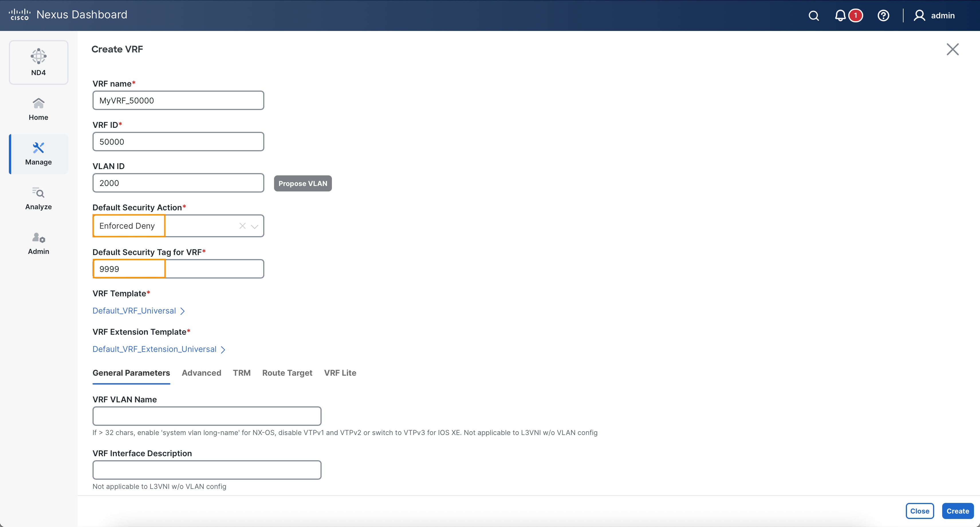Open the help question mark icon
The height and width of the screenshot is (527, 980).
tap(883, 15)
